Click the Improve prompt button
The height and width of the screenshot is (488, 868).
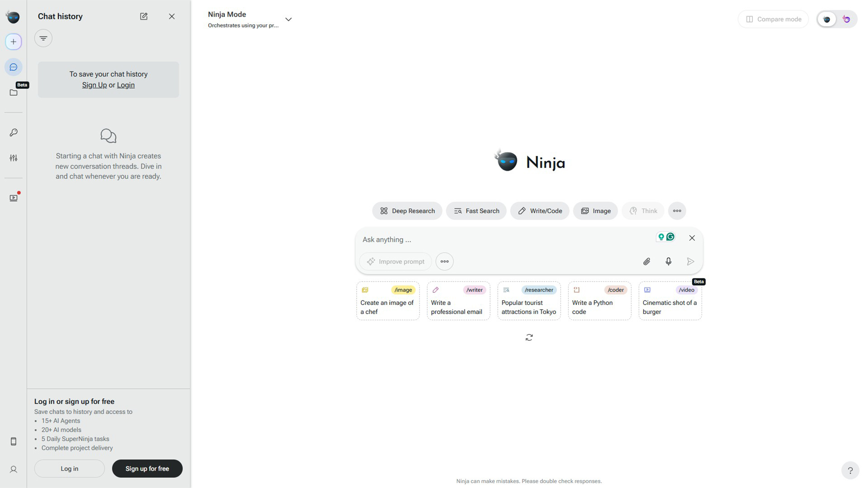(396, 262)
